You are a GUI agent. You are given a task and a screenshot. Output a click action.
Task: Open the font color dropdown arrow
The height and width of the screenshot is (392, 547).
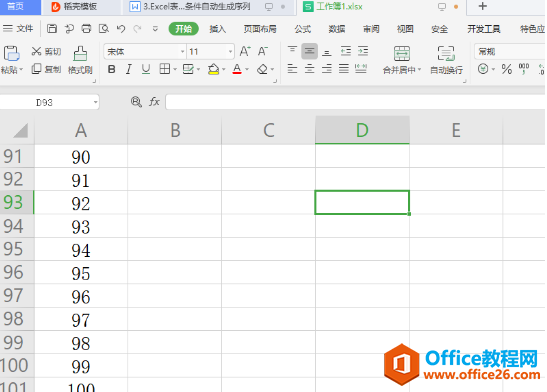click(x=247, y=69)
